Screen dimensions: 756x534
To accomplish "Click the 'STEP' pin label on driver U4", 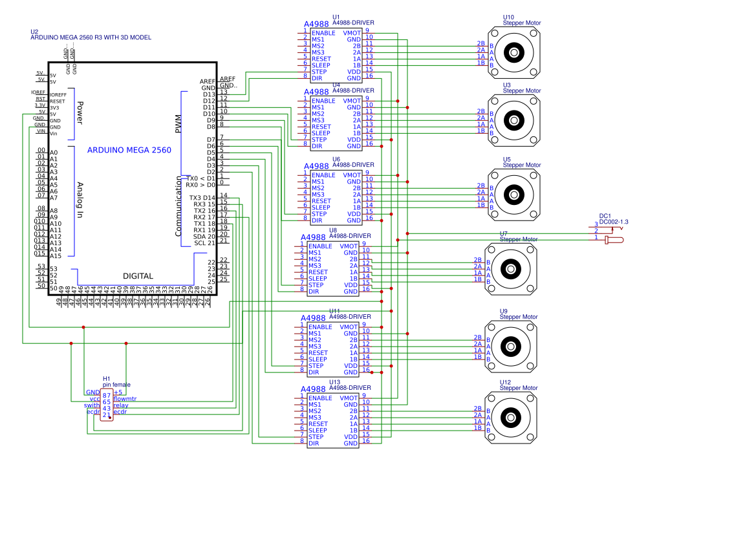I will point(319,139).
